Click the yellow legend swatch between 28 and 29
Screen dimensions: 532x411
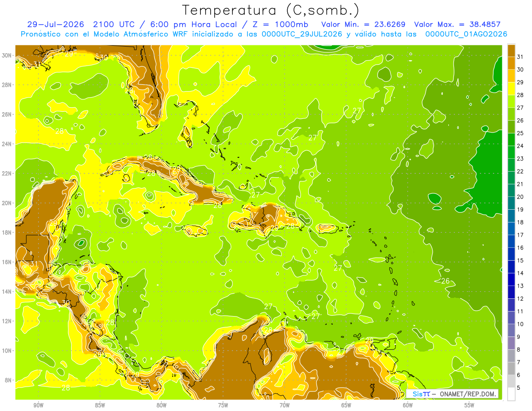click(511, 88)
